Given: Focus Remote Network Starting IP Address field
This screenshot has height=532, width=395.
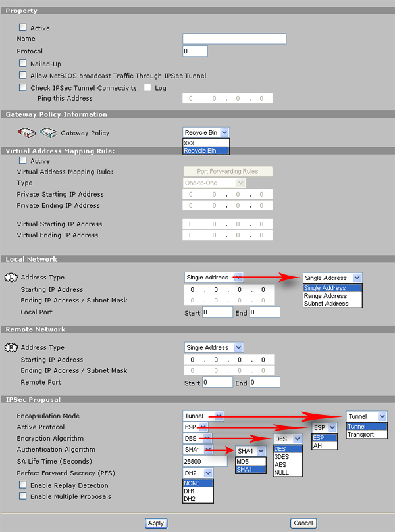Looking at the screenshot, I should pos(229,360).
